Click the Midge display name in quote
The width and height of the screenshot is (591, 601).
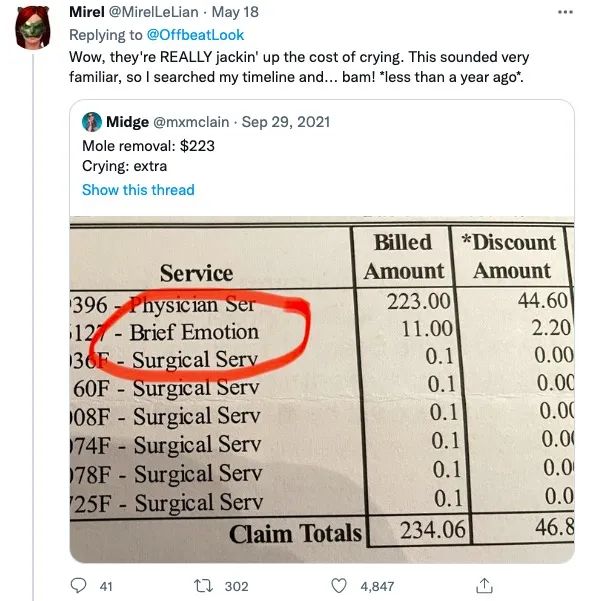pyautogui.click(x=127, y=122)
